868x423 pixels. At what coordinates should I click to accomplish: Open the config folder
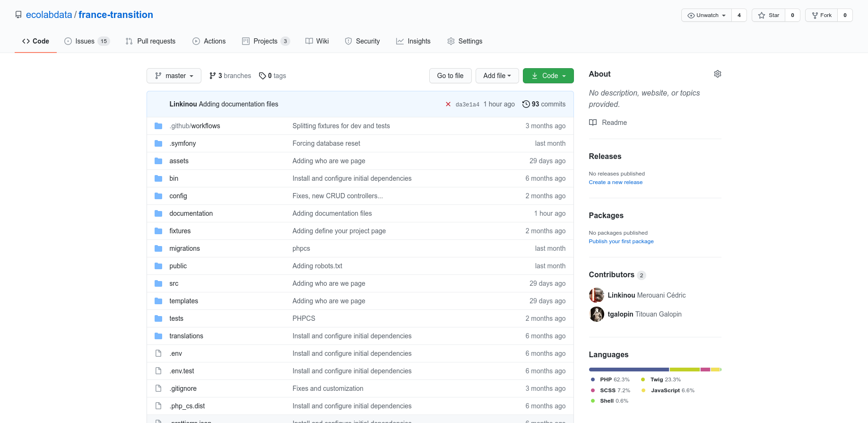[x=178, y=196]
